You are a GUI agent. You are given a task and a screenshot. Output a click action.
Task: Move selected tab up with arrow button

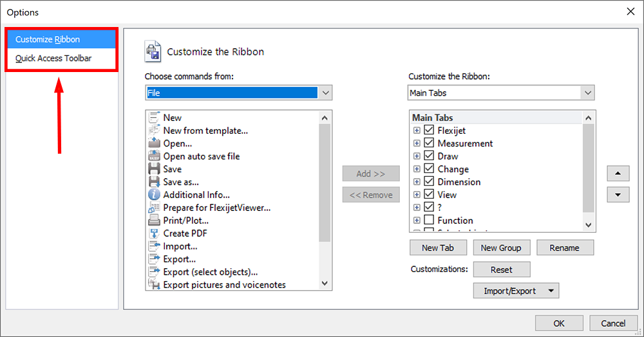(x=618, y=174)
